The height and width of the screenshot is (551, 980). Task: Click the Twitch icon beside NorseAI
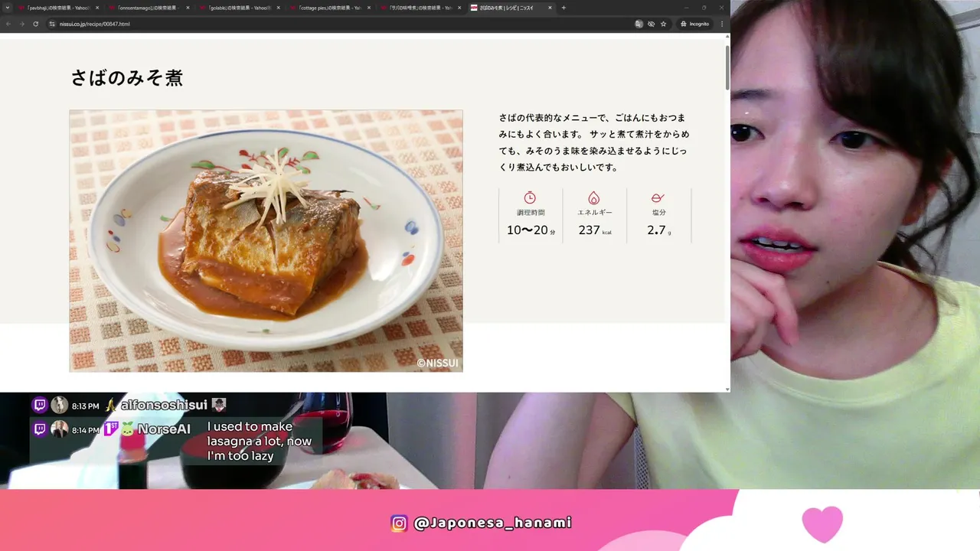[x=41, y=429]
